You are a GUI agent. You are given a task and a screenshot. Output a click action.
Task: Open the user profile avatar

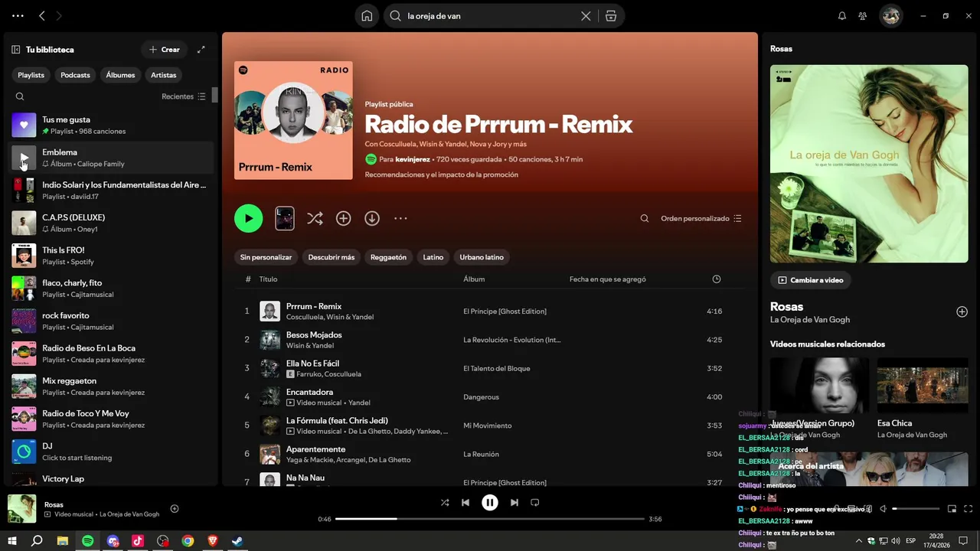point(890,16)
